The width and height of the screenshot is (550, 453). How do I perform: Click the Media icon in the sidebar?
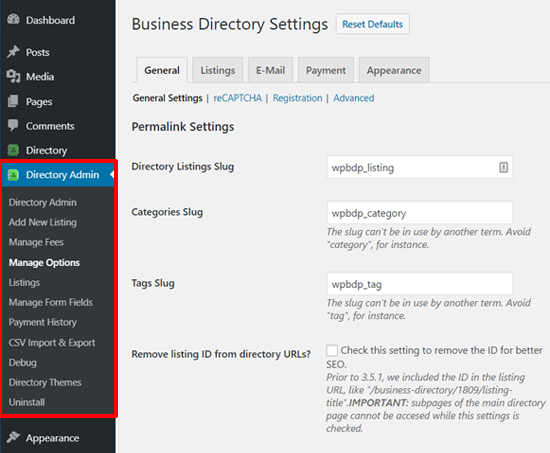click(13, 76)
